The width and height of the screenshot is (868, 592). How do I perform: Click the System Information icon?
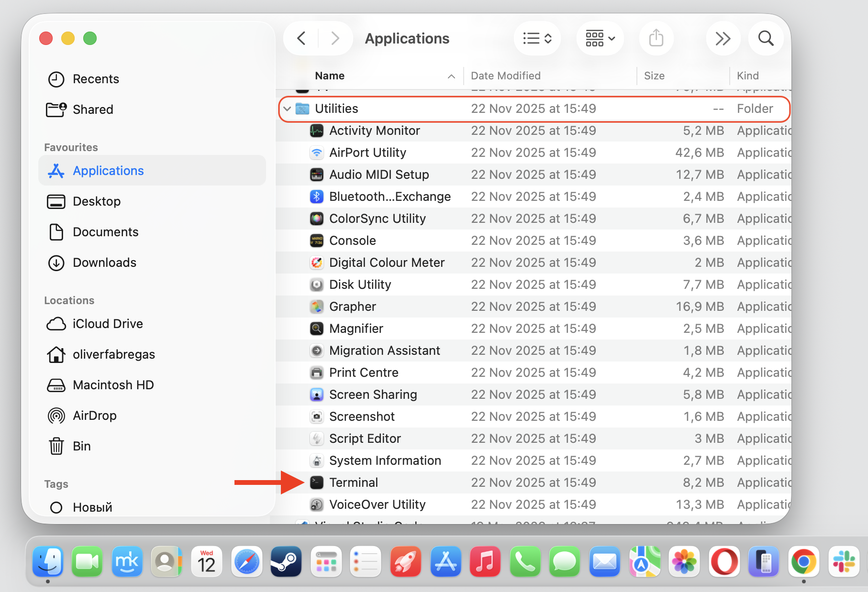point(316,460)
